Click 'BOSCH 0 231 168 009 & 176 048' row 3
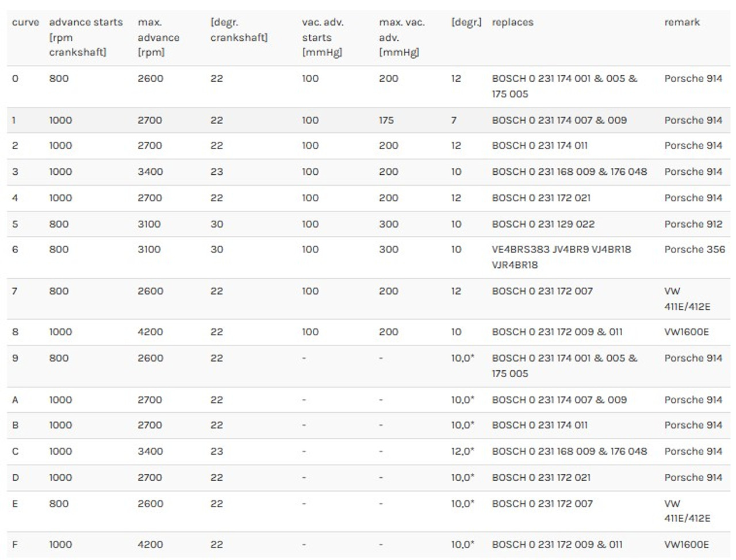This screenshot has height=560, width=736. [569, 172]
